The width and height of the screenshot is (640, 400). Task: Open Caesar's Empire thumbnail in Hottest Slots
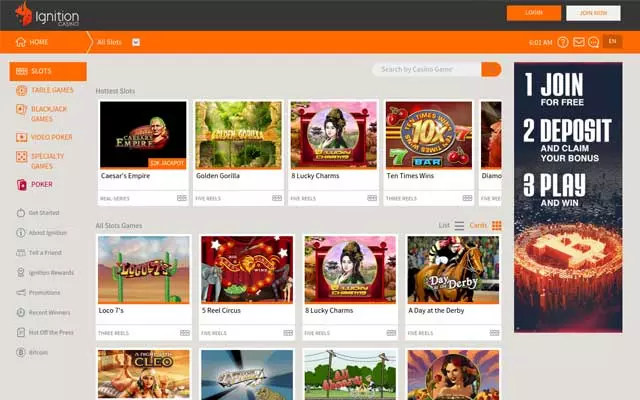tap(143, 135)
